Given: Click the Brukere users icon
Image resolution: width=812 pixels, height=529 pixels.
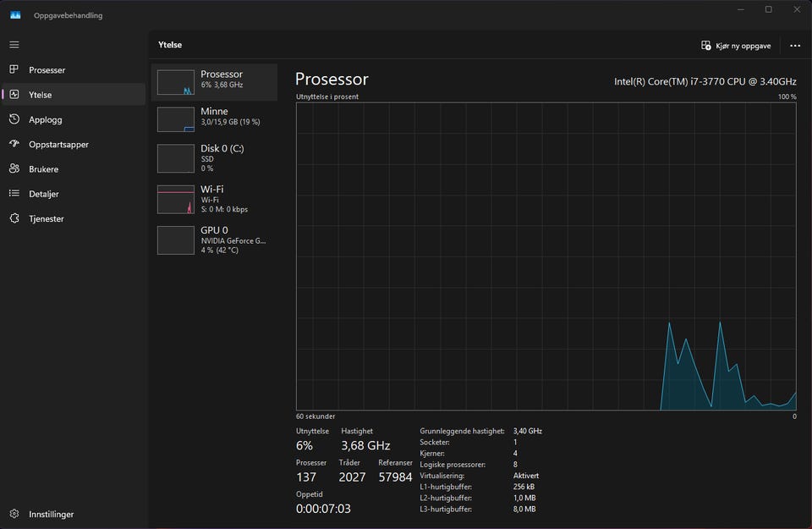Looking at the screenshot, I should click(14, 169).
